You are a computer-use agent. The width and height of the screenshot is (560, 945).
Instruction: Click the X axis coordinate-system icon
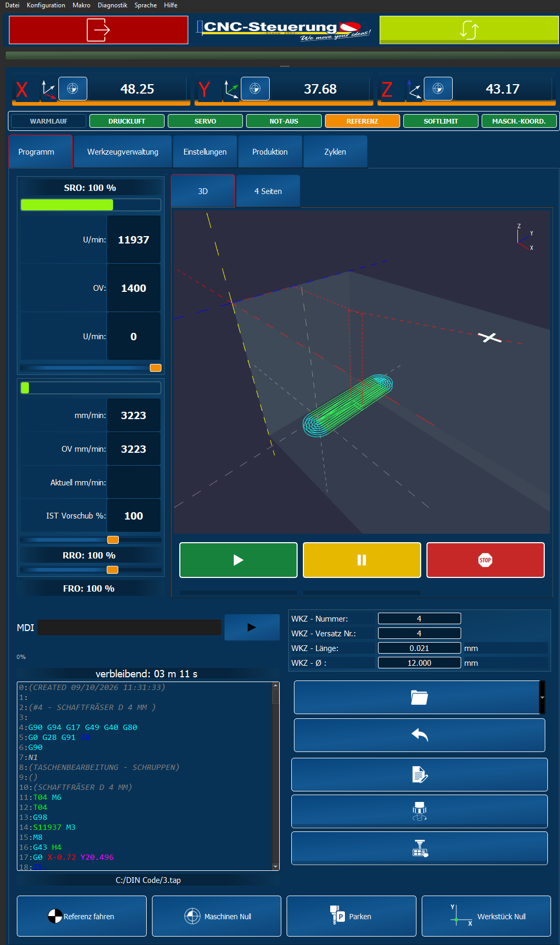48,89
